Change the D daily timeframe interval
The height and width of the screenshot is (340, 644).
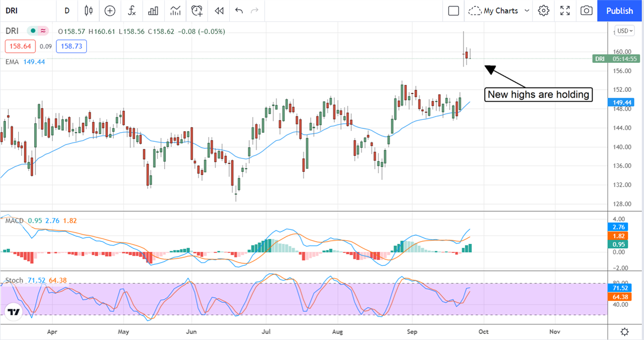coord(67,11)
